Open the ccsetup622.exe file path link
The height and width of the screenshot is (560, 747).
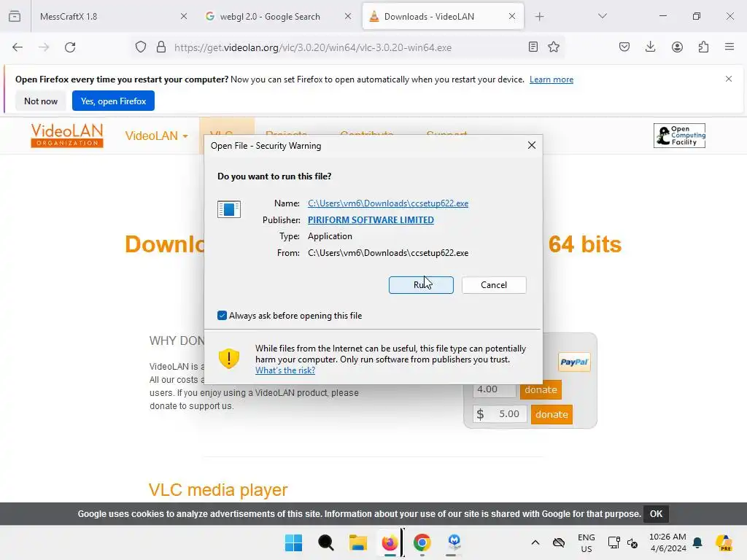tap(388, 203)
